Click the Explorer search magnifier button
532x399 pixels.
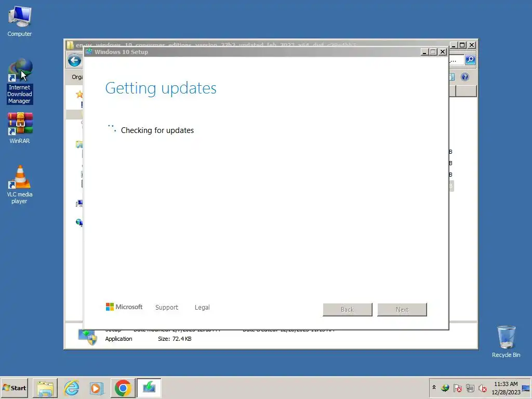pyautogui.click(x=470, y=60)
